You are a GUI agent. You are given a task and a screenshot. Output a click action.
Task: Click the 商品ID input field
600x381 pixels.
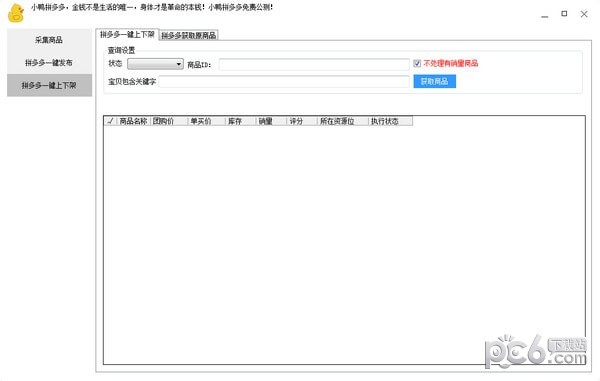pyautogui.click(x=314, y=64)
